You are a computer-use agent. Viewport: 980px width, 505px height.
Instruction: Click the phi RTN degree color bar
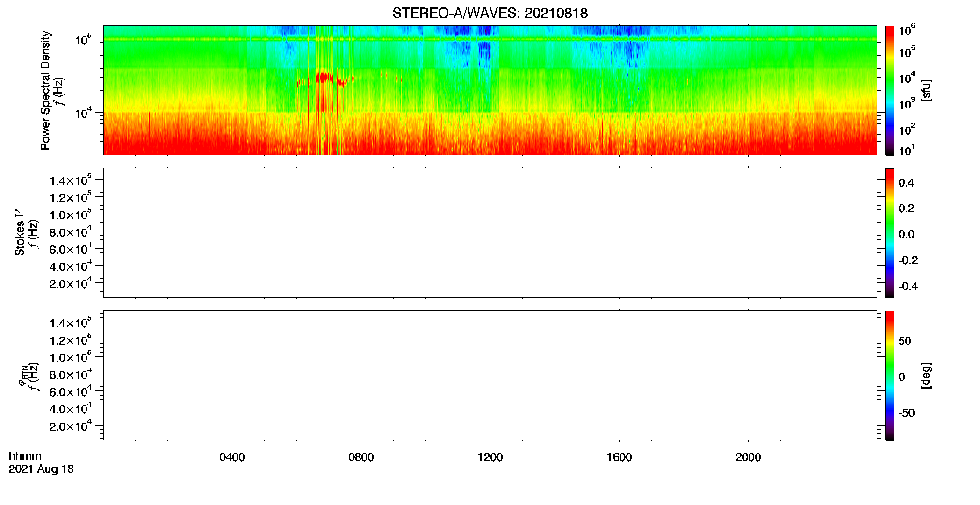889,375
